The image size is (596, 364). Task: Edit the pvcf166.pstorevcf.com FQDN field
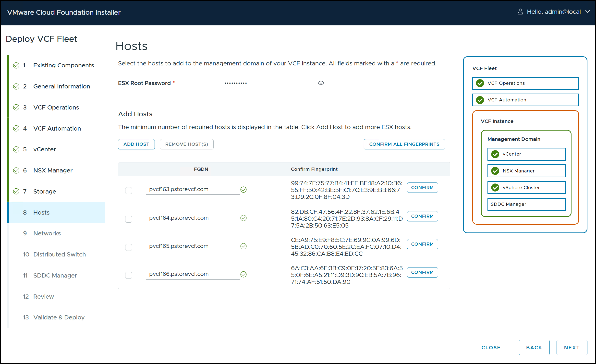coord(193,274)
